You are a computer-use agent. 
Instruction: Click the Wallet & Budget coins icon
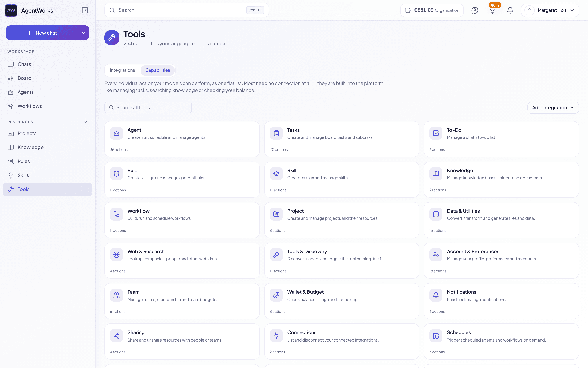[276, 295]
